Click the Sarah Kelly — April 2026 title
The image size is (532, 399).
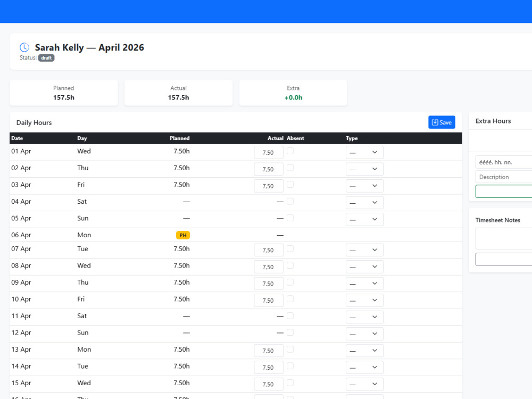click(x=89, y=47)
